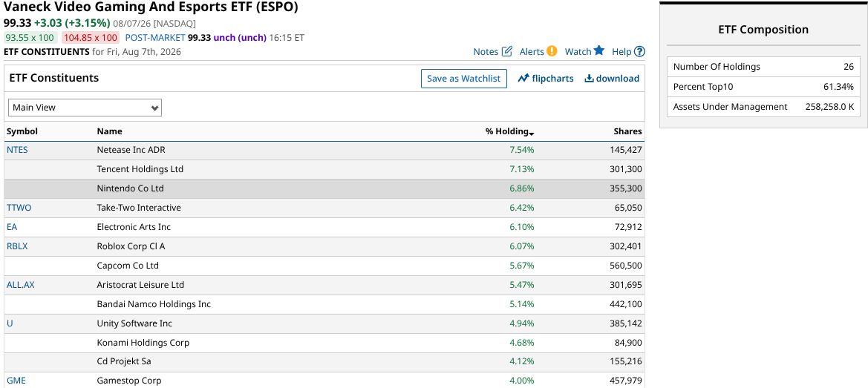Select the Nintendo Co Ltd row
Screen dimensions: 868x388
[x=324, y=188]
